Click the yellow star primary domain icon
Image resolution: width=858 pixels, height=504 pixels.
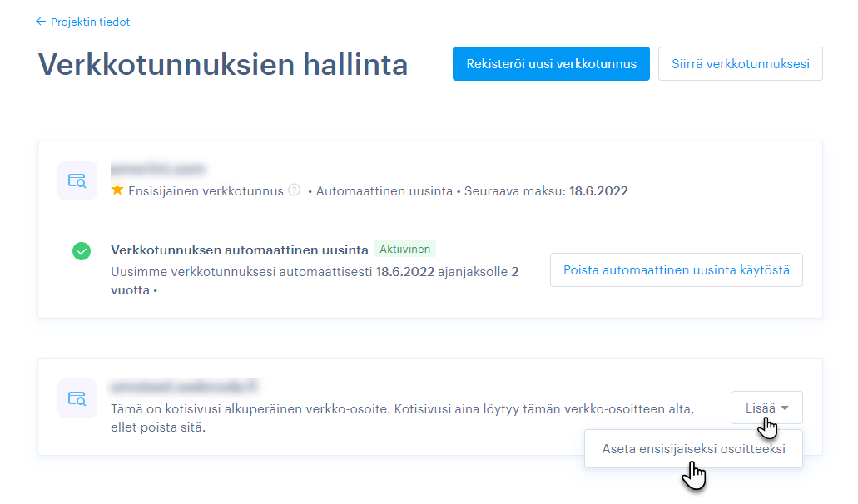point(117,190)
